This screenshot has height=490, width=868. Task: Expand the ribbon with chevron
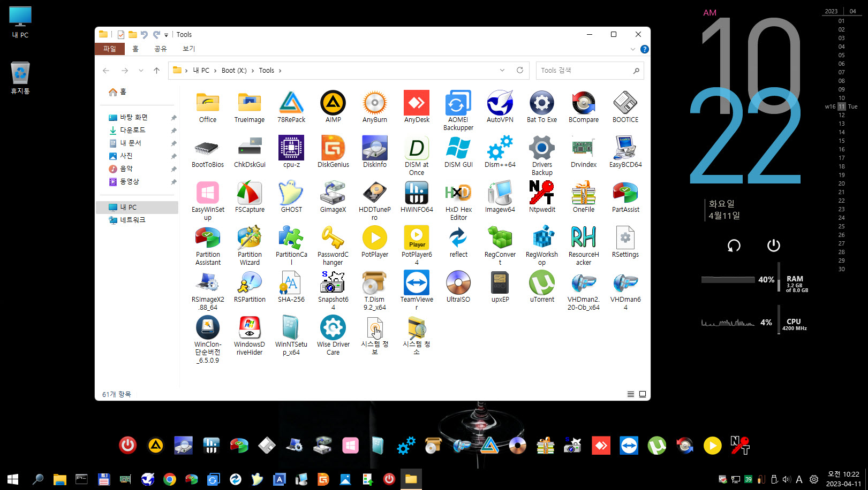(x=632, y=49)
